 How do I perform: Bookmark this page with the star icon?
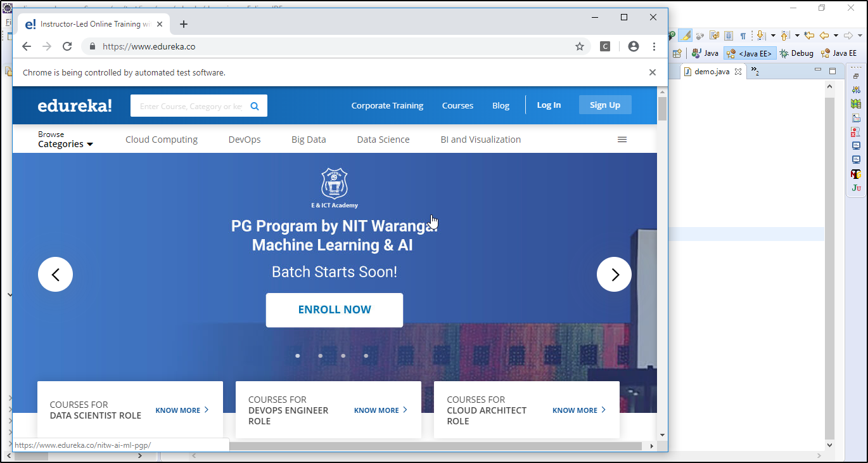(x=579, y=46)
